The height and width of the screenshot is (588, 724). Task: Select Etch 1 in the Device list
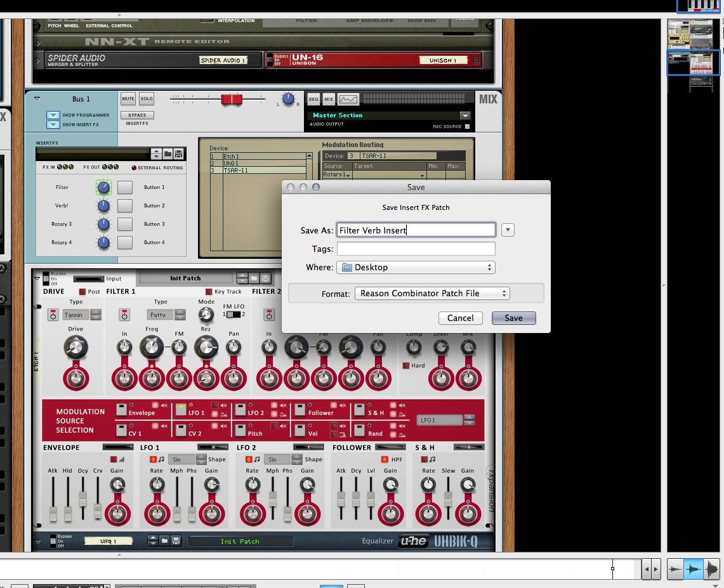258,157
